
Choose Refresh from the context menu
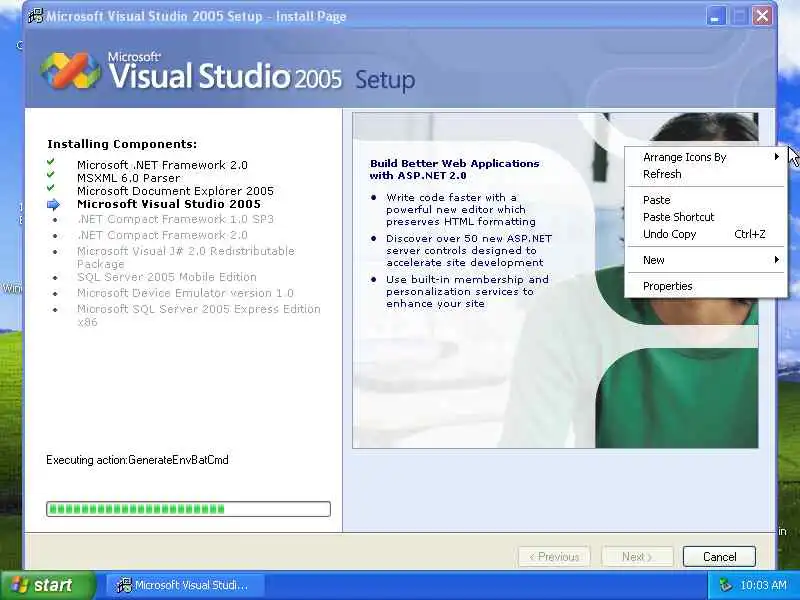coord(706,174)
